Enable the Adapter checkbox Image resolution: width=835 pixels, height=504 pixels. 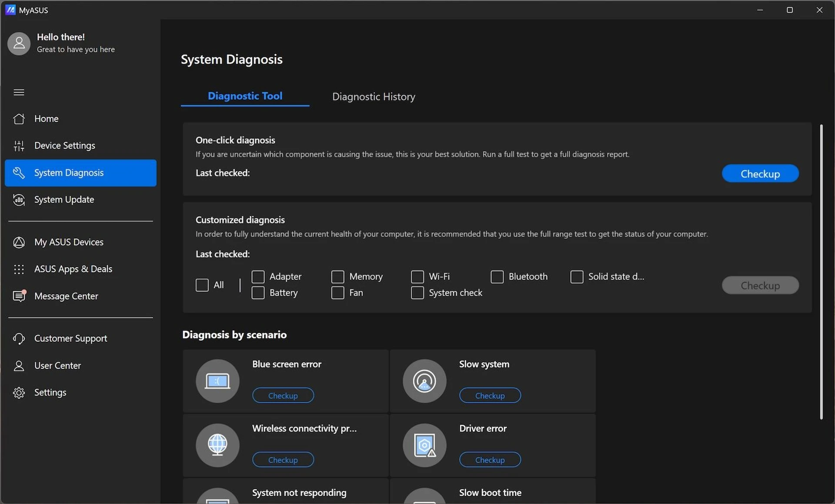coord(258,277)
